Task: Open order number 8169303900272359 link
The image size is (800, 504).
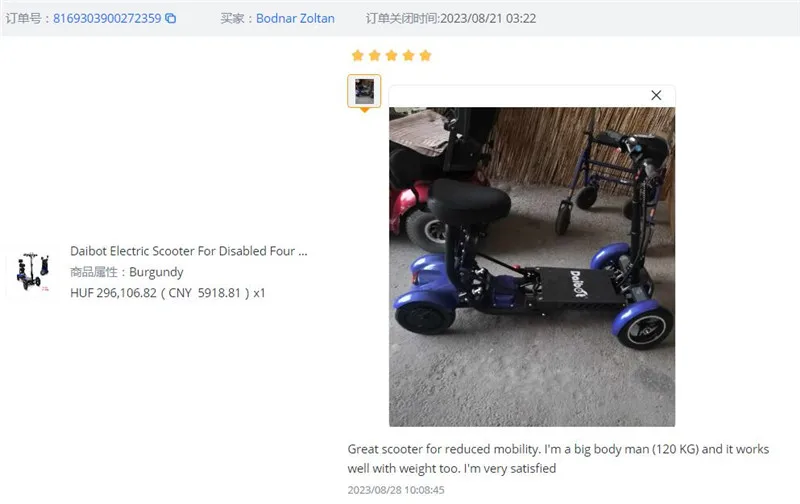Action: (107, 18)
